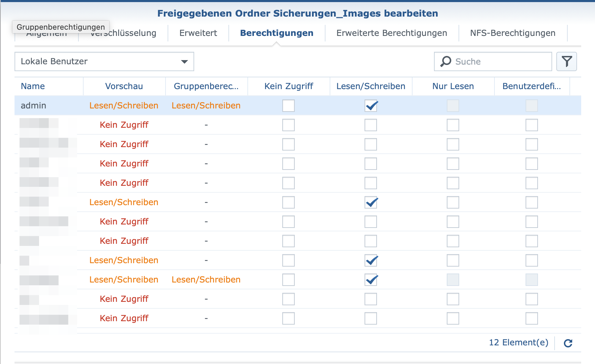Open the Erweiterte Berechtigungen tab

pyautogui.click(x=391, y=33)
